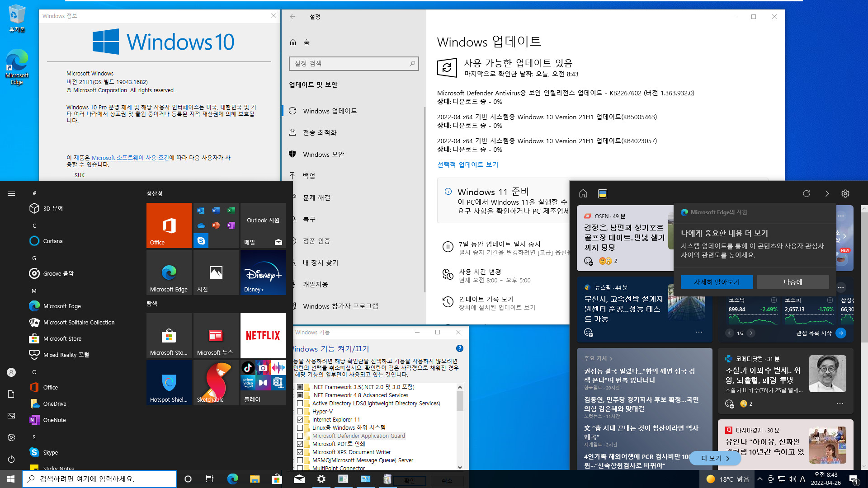Click the Skype tile in the Office group
The height and width of the screenshot is (488, 868).
[201, 241]
